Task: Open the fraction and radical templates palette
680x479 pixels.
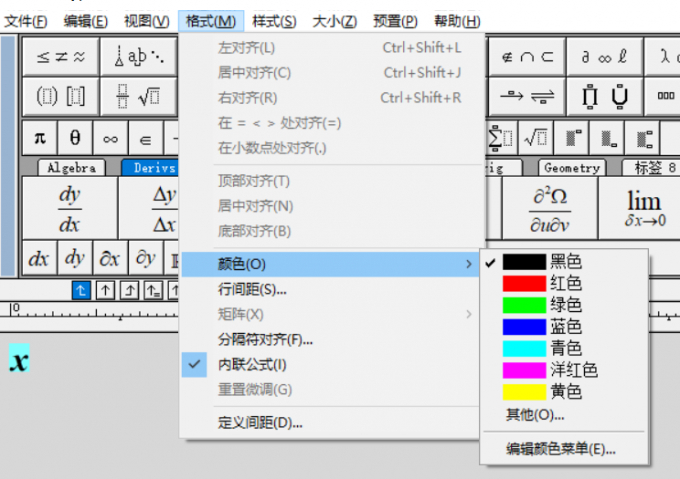Action: click(x=139, y=96)
